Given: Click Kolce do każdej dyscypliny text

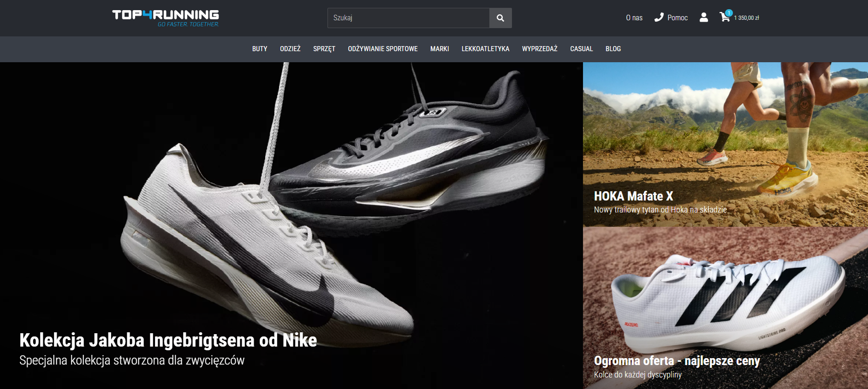Looking at the screenshot, I should [x=637, y=375].
